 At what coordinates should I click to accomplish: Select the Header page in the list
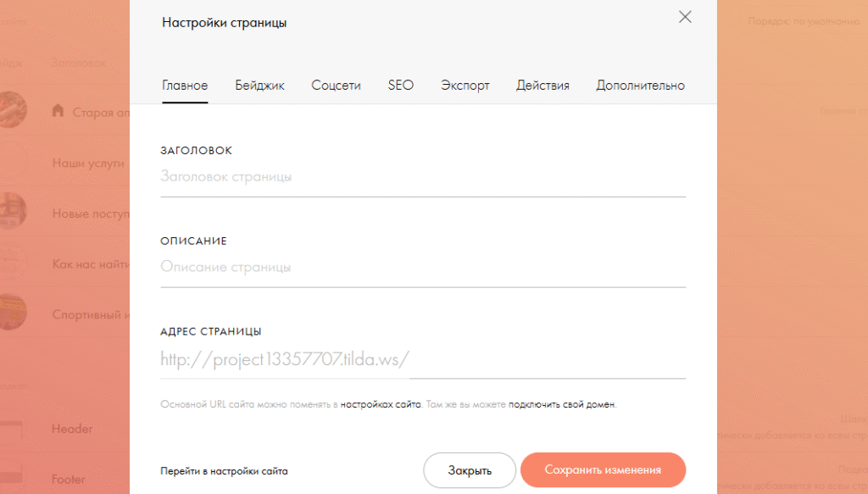72,429
